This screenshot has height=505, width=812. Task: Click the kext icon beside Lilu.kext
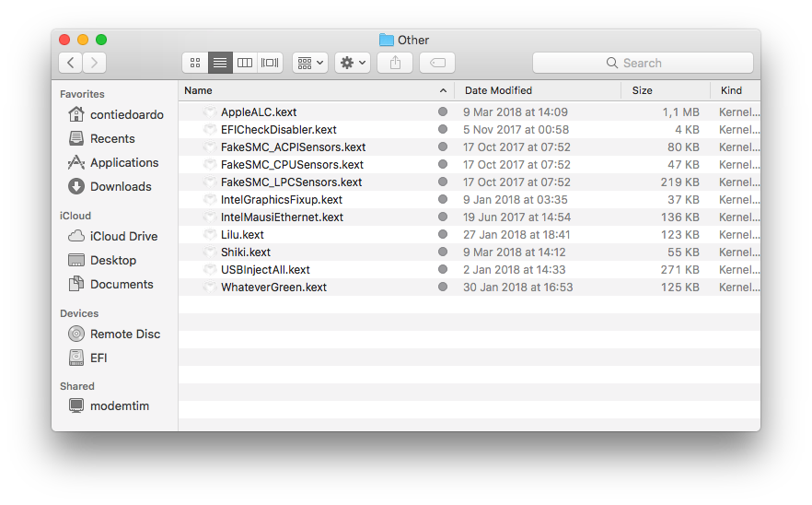[209, 235]
